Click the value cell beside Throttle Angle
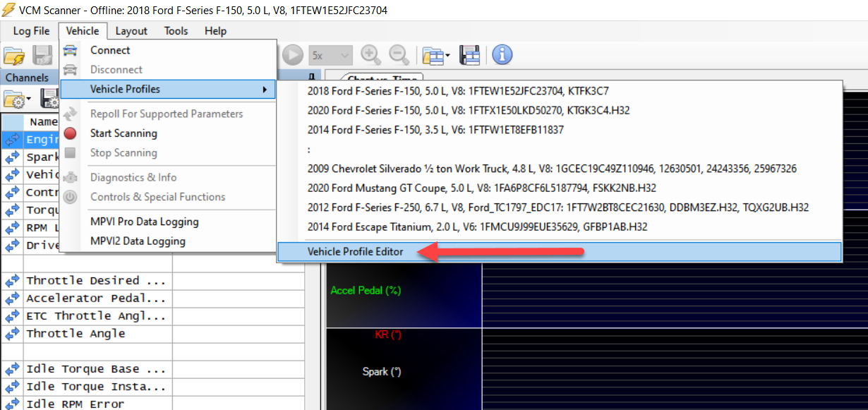868x410 pixels. tap(238, 333)
